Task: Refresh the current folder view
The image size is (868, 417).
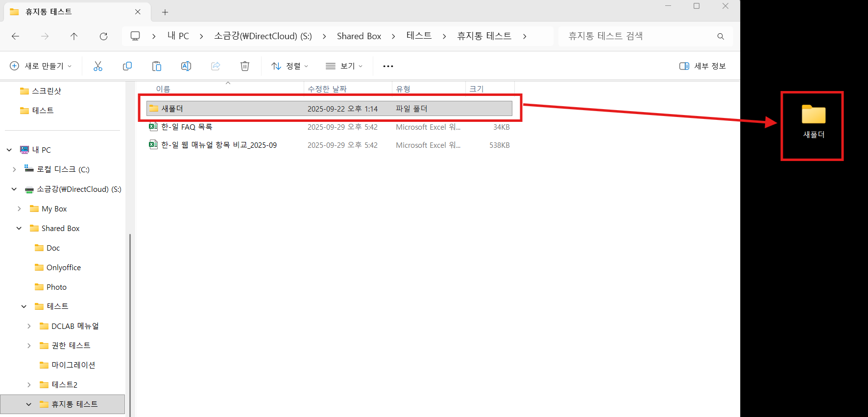Action: point(103,36)
